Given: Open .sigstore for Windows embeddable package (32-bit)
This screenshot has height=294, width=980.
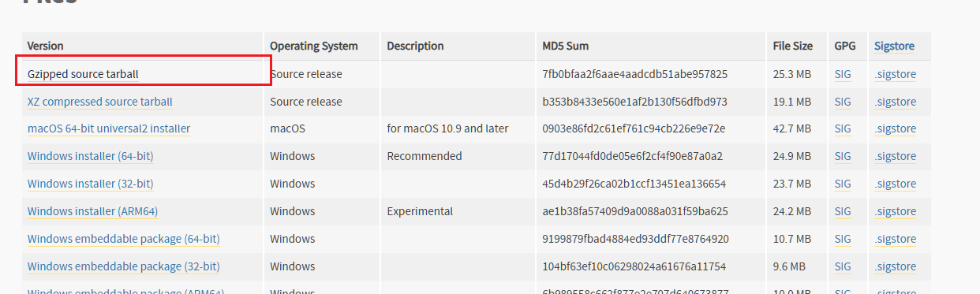Looking at the screenshot, I should (895, 266).
